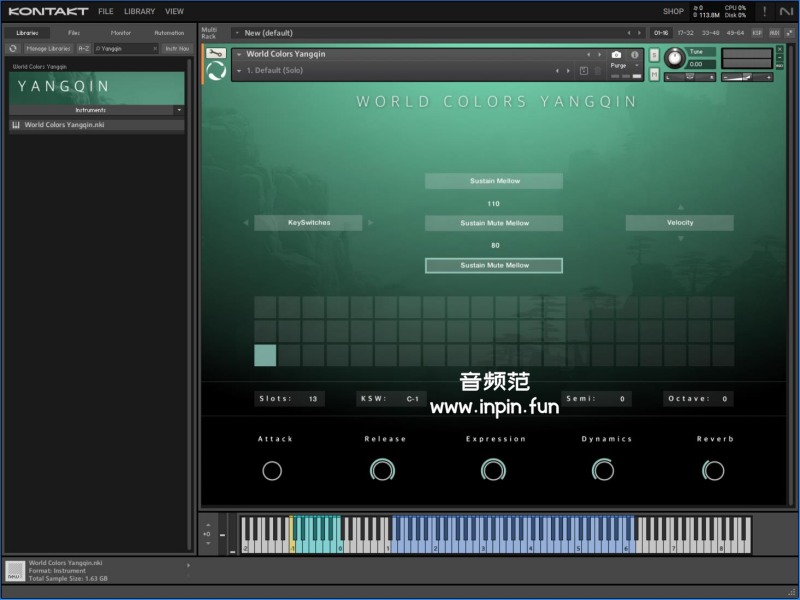Click the Reverb knob

point(714,470)
